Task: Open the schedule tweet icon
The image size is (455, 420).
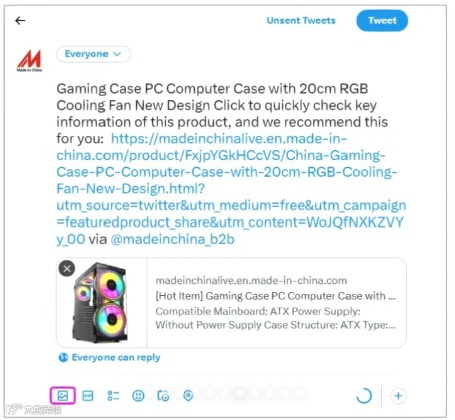Action: [x=163, y=396]
